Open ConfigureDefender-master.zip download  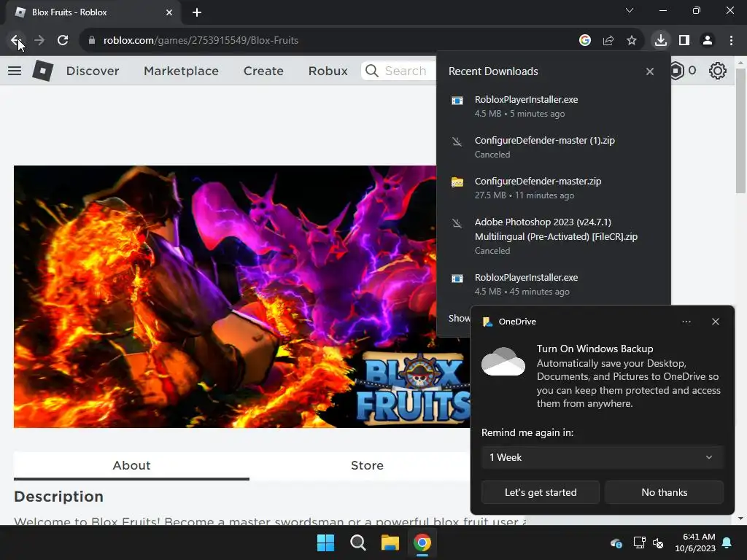coord(554,188)
